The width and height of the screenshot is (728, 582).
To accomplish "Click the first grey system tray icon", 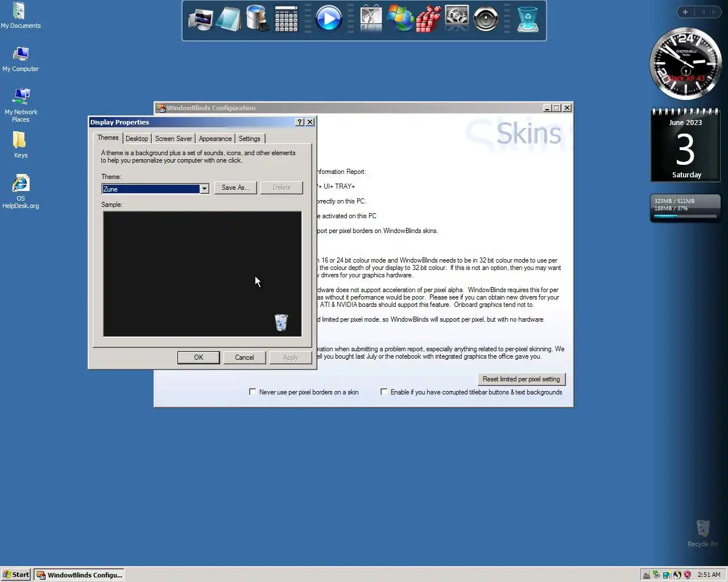I will (x=646, y=575).
